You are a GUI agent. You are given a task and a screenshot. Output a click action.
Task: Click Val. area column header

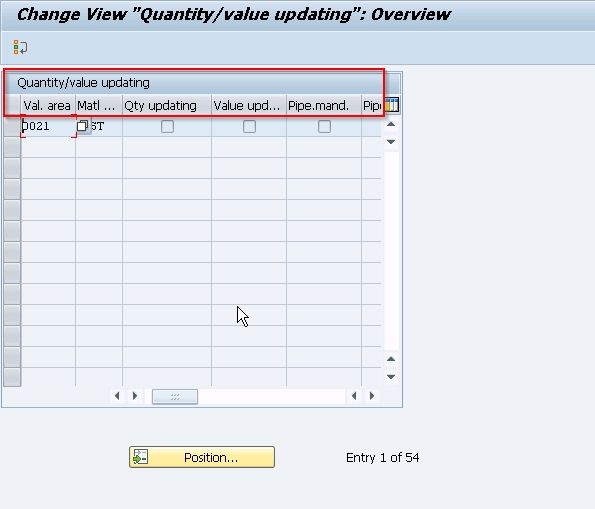[x=47, y=106]
